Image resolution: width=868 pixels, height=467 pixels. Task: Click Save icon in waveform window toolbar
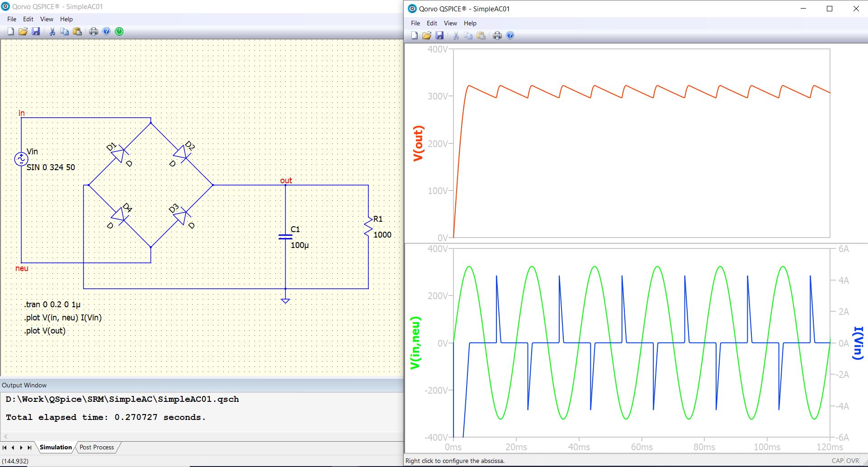click(439, 35)
